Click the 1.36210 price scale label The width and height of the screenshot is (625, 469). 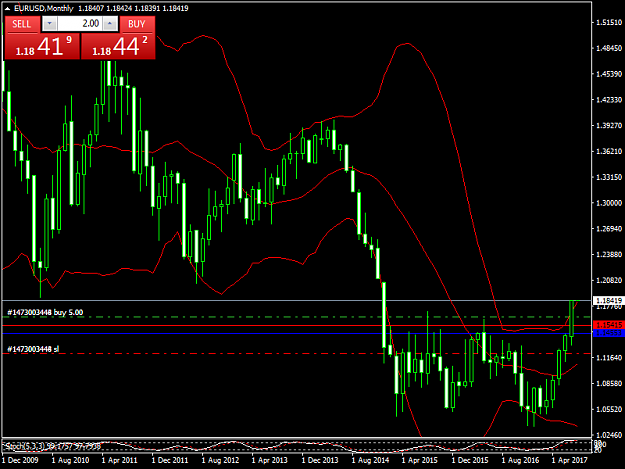coord(609,151)
